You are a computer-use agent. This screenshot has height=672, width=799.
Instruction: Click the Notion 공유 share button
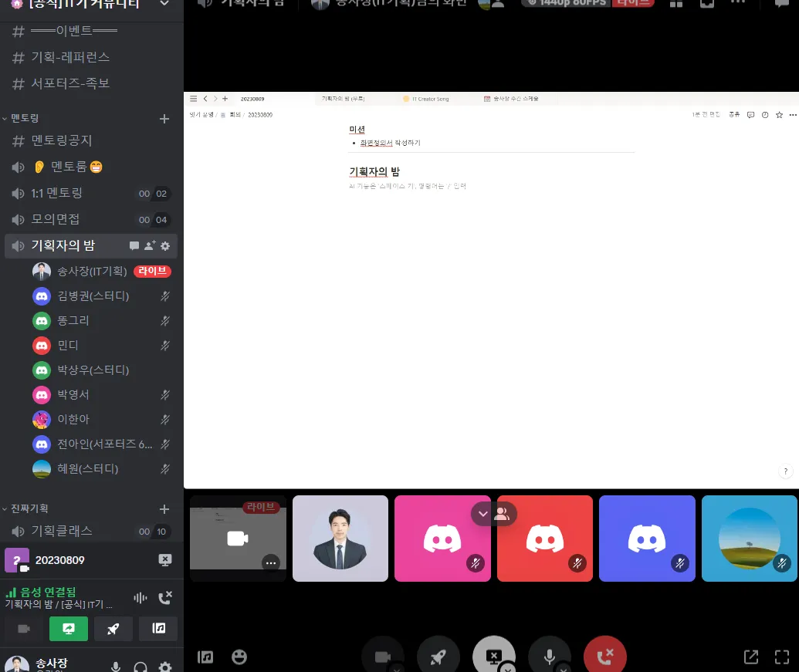[x=734, y=115]
